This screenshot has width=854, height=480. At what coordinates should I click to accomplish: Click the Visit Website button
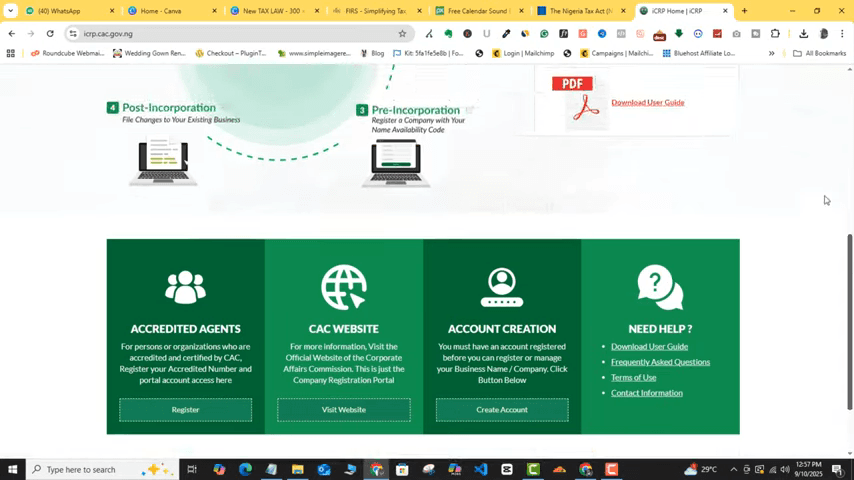click(x=344, y=410)
